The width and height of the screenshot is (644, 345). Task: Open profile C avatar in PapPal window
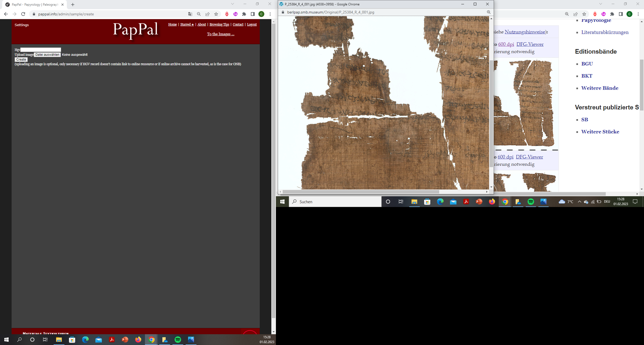pyautogui.click(x=261, y=14)
